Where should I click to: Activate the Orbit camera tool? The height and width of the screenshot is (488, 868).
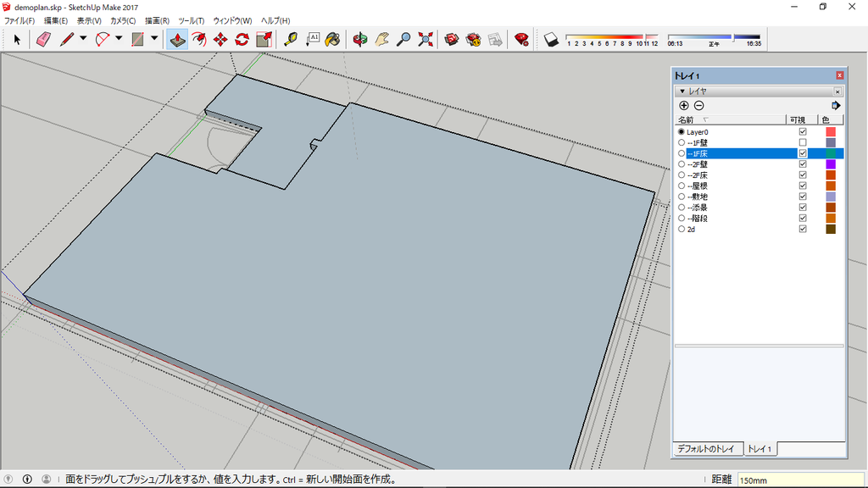point(359,39)
